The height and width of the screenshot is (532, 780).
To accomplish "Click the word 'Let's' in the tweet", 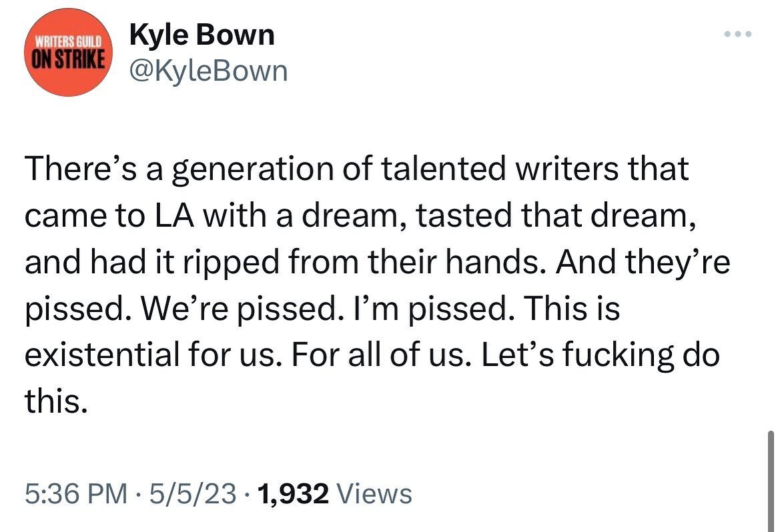I will pyautogui.click(x=517, y=355).
